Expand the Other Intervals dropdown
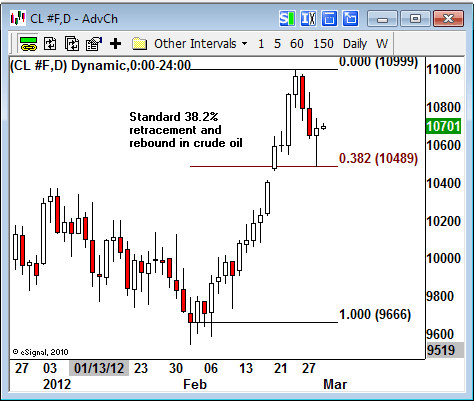 pyautogui.click(x=201, y=44)
